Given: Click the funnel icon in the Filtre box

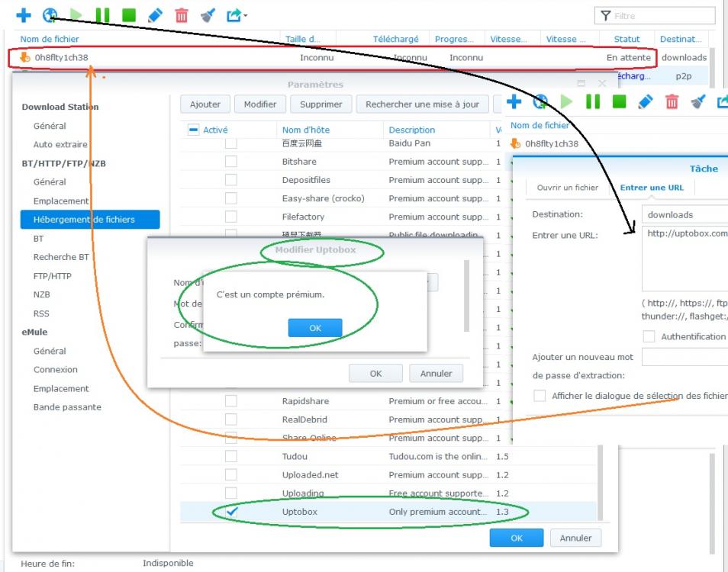Looking at the screenshot, I should coord(605,16).
